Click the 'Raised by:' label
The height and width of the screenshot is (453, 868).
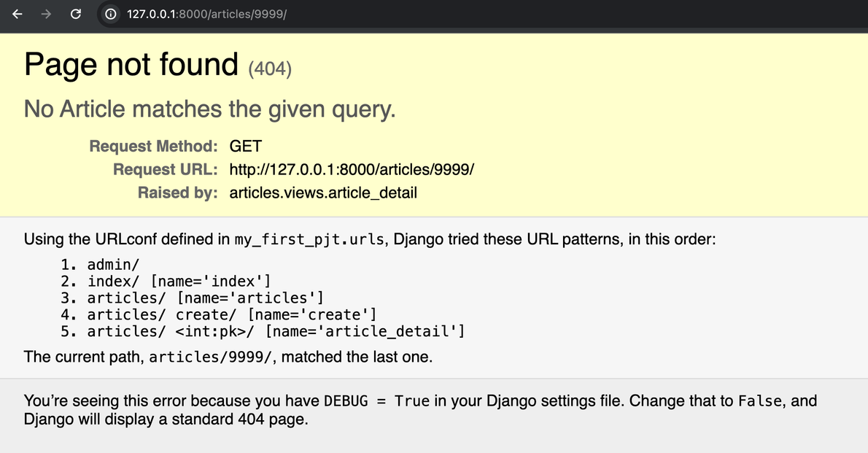tap(177, 193)
